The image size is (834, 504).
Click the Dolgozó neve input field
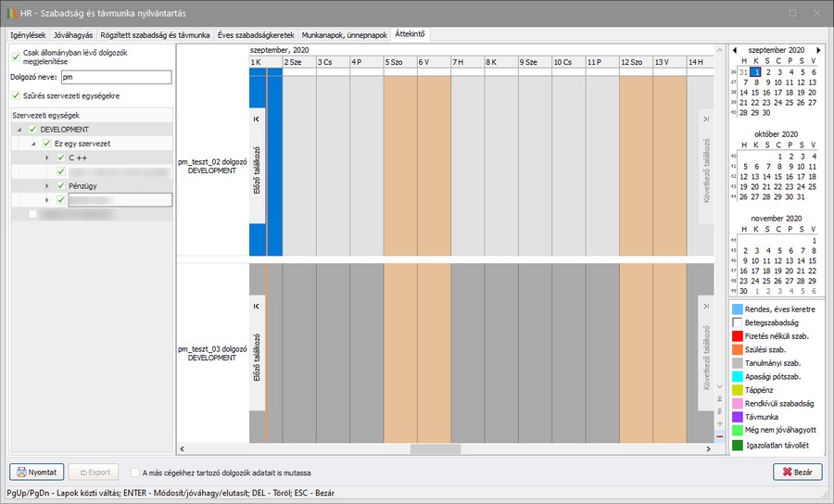pyautogui.click(x=110, y=77)
